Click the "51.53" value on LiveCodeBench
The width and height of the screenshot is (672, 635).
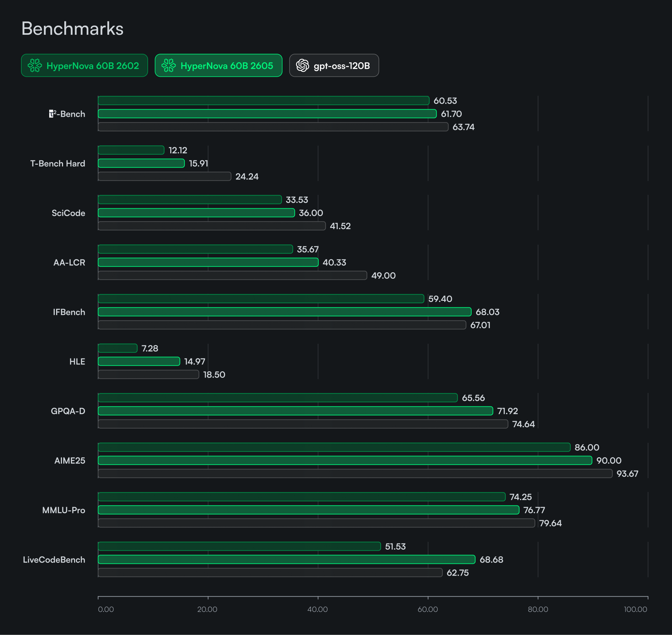pyautogui.click(x=395, y=547)
